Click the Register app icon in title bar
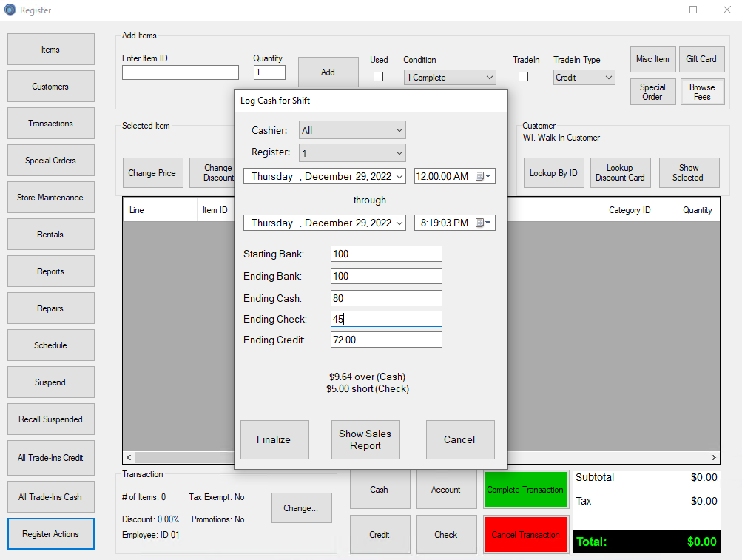The image size is (742, 560). click(10, 10)
